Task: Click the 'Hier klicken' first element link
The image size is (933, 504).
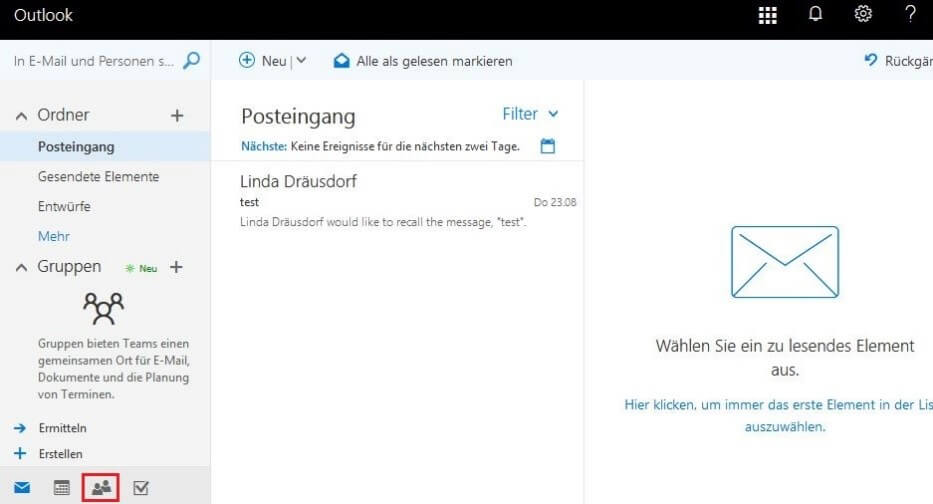Action: pos(779,415)
